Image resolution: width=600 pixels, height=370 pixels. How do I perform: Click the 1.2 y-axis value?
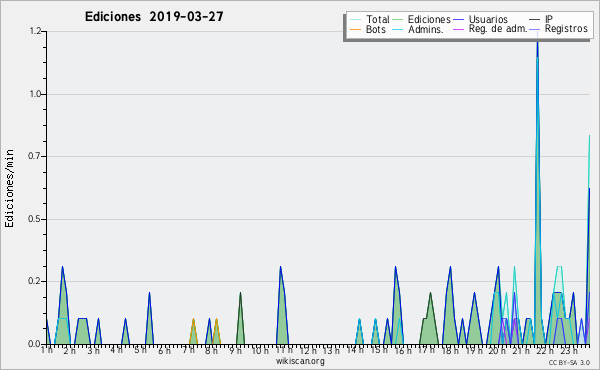35,31
